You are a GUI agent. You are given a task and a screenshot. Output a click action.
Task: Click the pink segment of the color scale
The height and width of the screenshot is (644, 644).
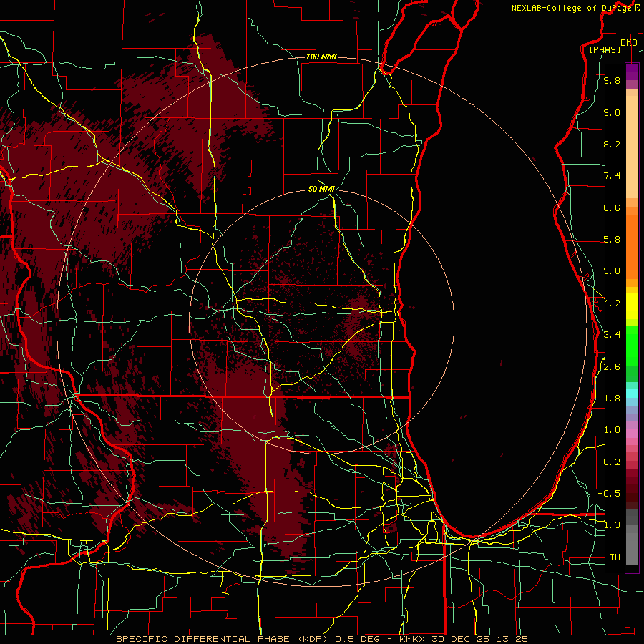tap(632, 434)
